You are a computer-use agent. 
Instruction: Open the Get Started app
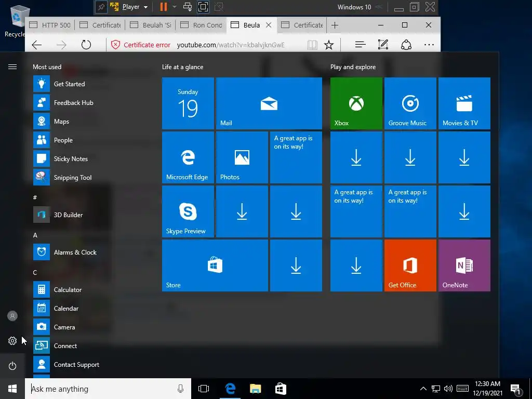[x=70, y=84]
